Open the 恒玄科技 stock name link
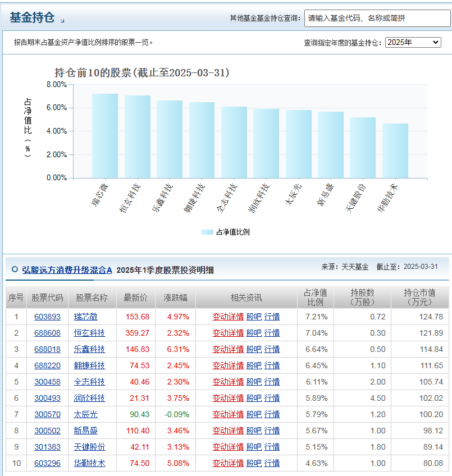Screen dimensions: 452x476 (x=90, y=333)
